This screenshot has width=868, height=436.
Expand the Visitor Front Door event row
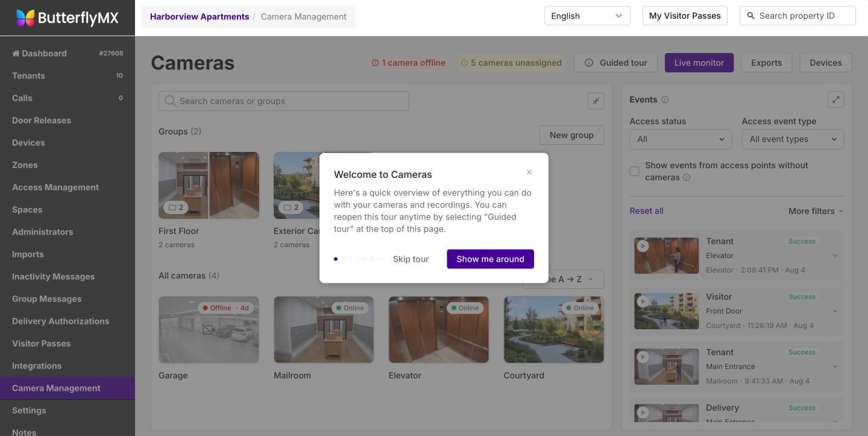coord(835,311)
